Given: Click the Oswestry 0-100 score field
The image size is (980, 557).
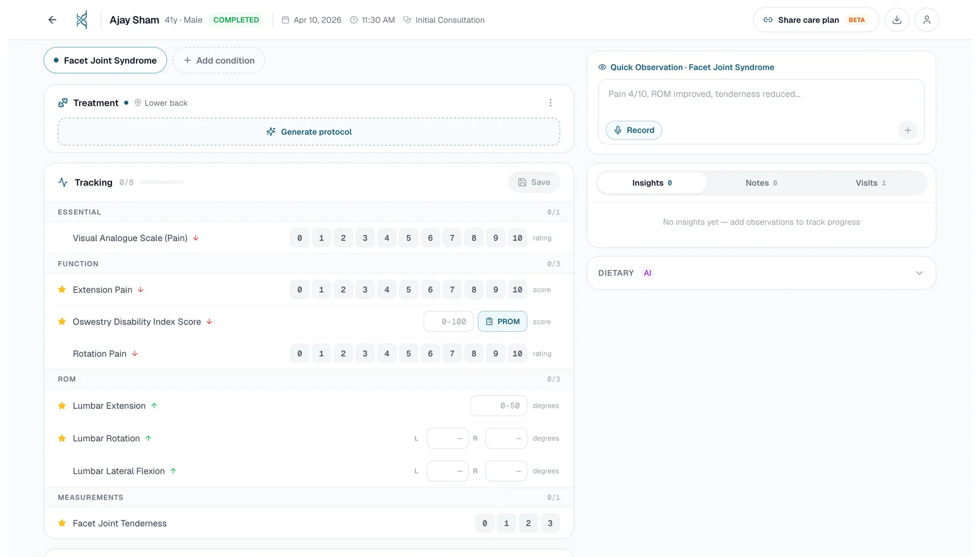Looking at the screenshot, I should coord(448,321).
